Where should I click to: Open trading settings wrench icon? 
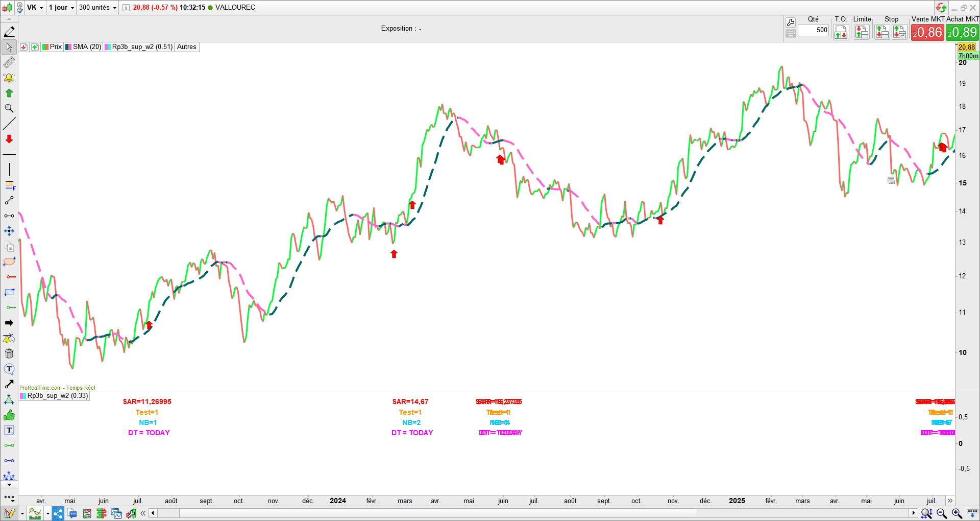click(x=791, y=22)
